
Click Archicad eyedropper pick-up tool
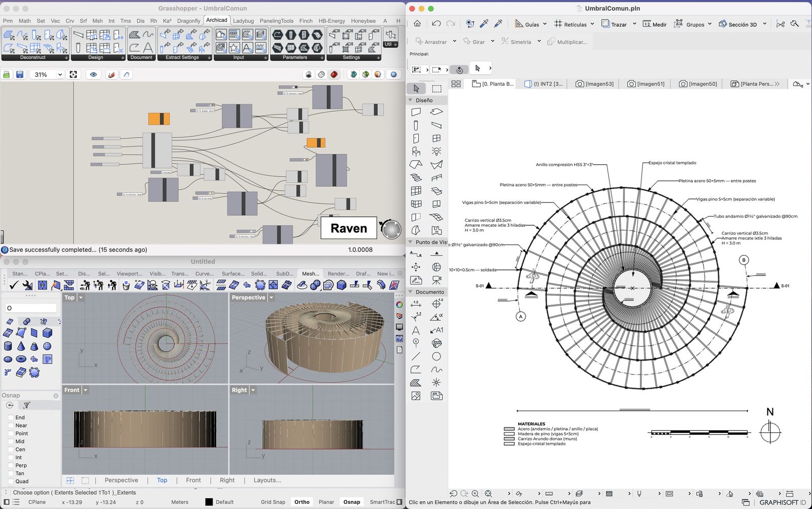click(x=484, y=24)
